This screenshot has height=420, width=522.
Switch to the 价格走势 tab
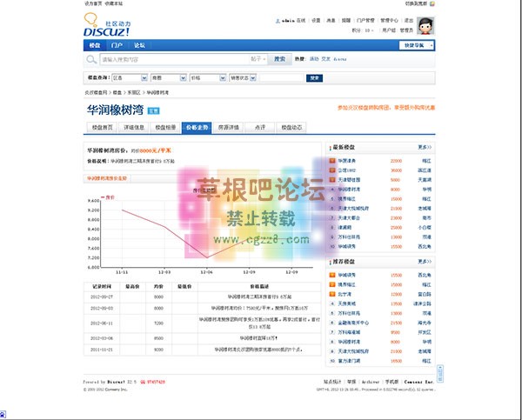[x=197, y=127]
